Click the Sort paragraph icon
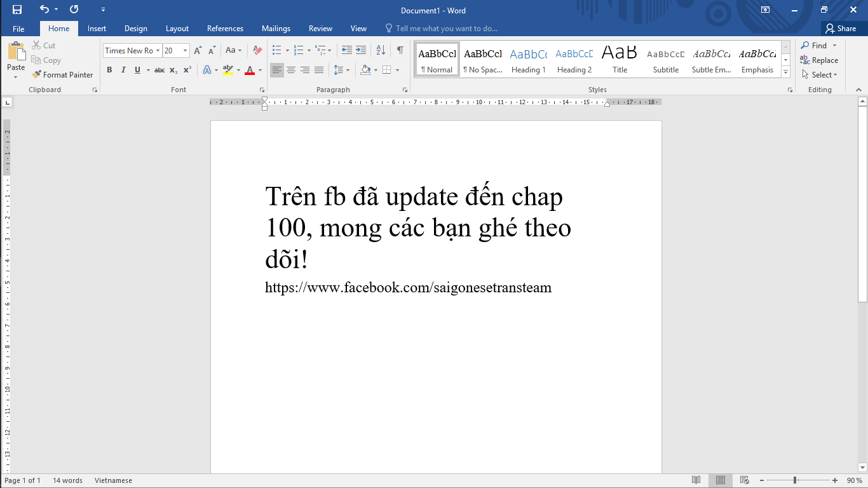The image size is (868, 488). point(381,50)
